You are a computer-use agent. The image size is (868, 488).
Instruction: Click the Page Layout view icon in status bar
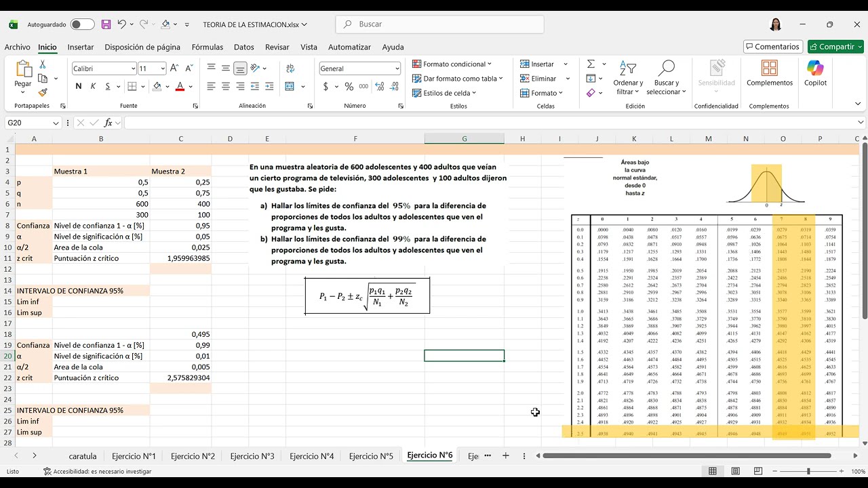pos(735,471)
